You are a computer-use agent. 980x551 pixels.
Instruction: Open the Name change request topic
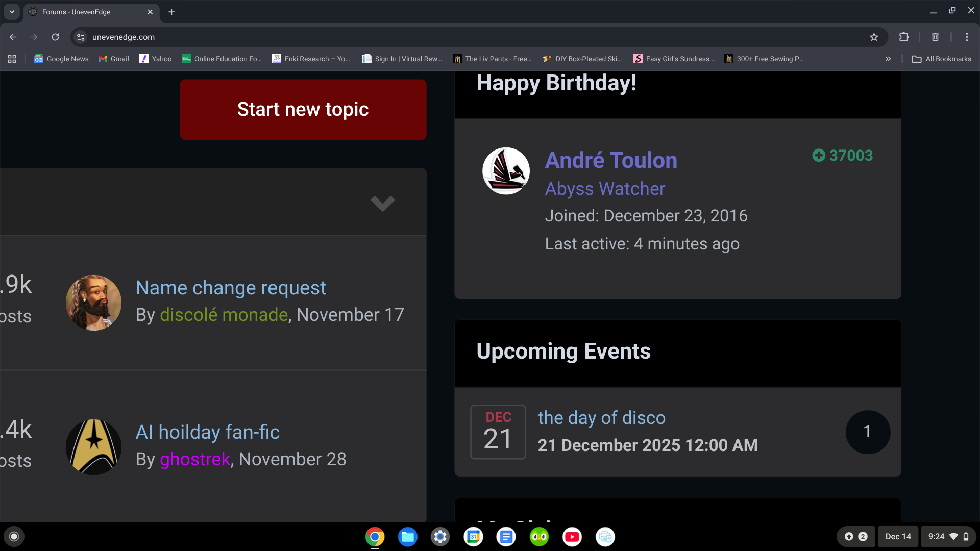(231, 288)
